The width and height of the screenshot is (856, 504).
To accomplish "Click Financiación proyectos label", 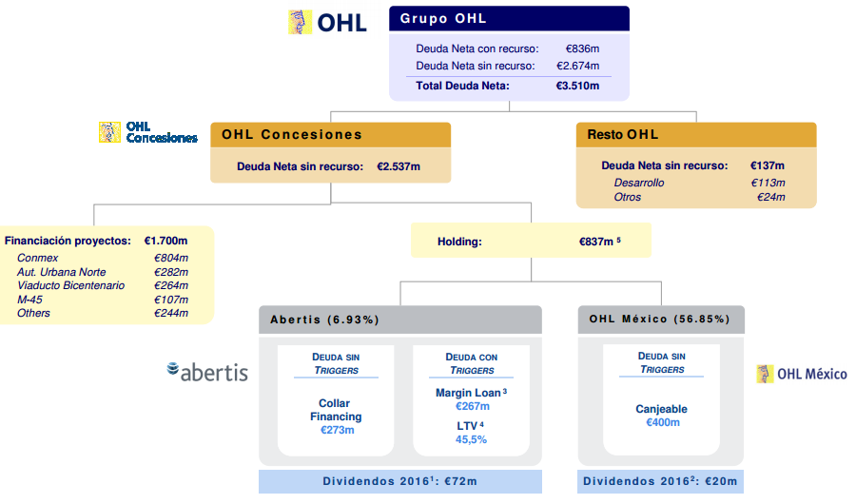I will (x=68, y=241).
